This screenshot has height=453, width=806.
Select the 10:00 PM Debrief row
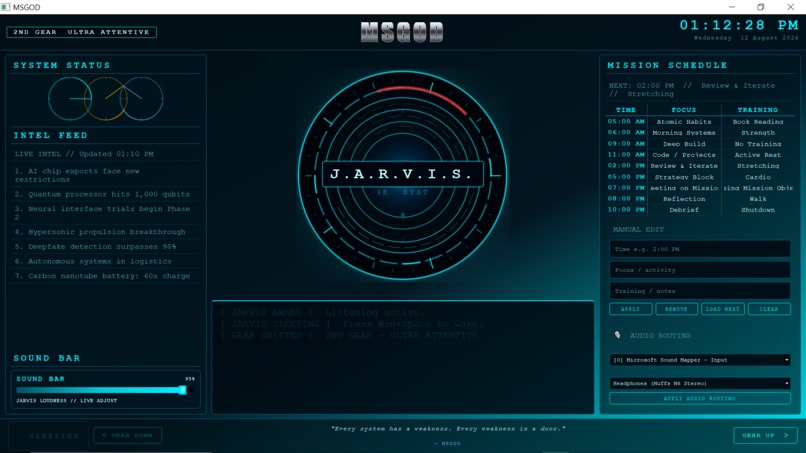pos(700,210)
